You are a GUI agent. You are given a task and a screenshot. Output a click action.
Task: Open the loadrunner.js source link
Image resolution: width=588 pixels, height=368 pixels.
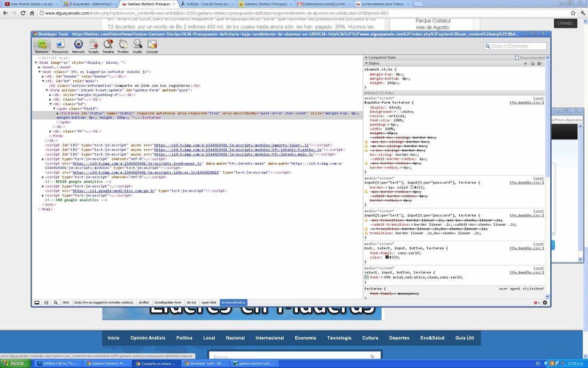(x=137, y=164)
